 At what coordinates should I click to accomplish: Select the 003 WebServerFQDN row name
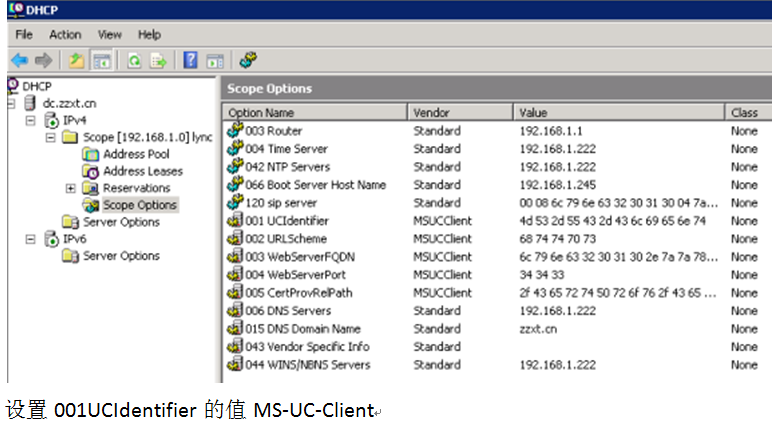300,257
